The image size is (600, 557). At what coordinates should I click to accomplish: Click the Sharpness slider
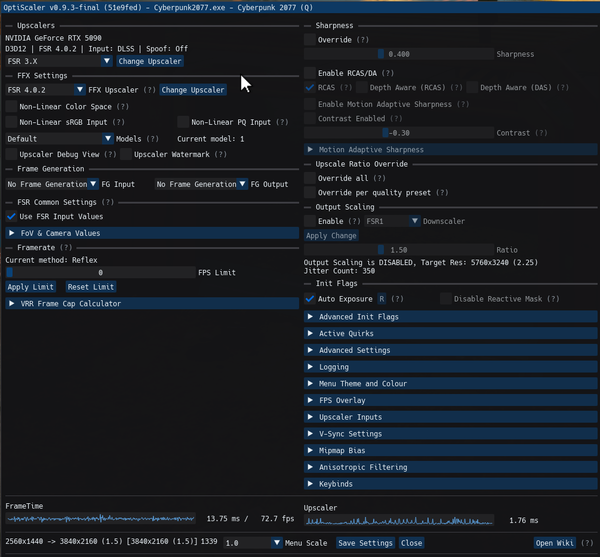tap(399, 54)
